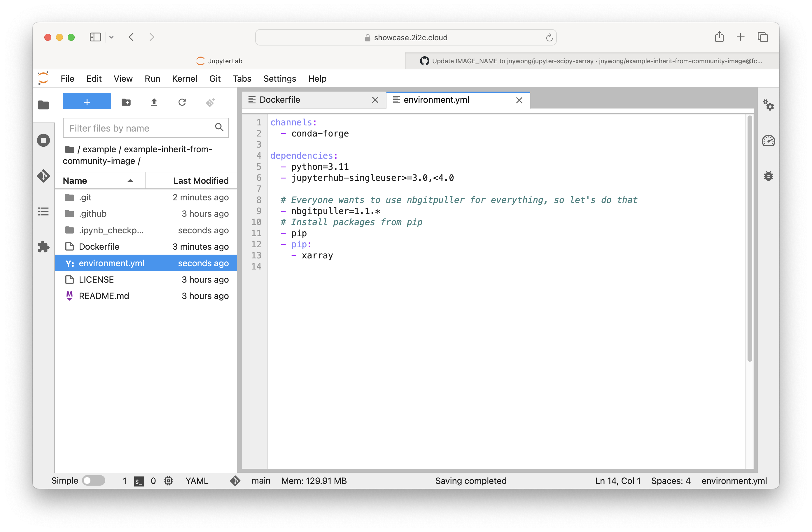Image resolution: width=812 pixels, height=532 pixels.
Task: Open the Kernel menu
Action: click(184, 78)
